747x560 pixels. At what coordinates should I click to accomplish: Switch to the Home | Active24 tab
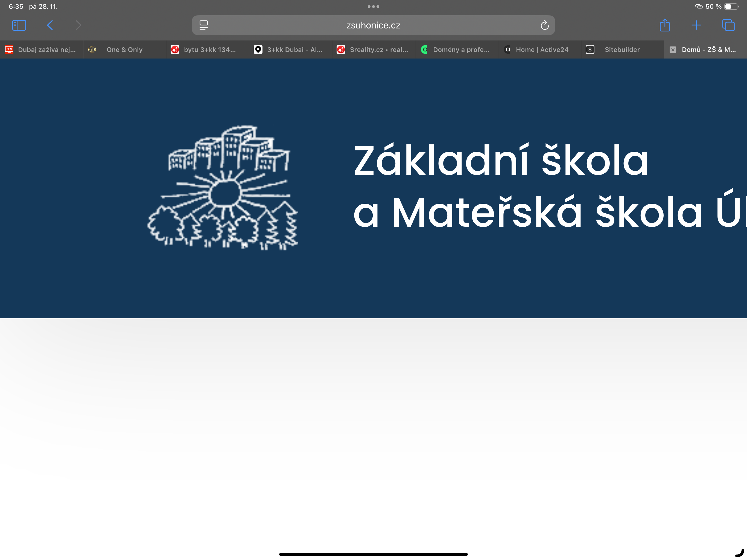539,50
